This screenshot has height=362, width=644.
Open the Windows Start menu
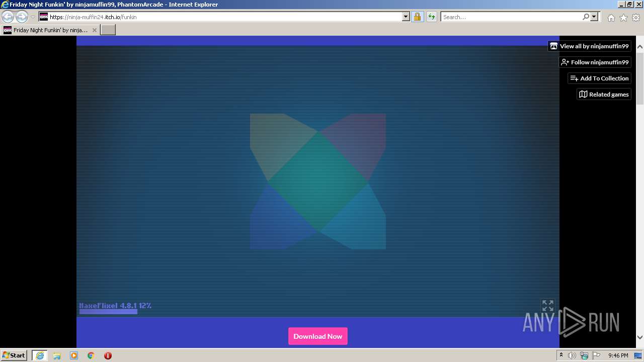click(x=14, y=355)
